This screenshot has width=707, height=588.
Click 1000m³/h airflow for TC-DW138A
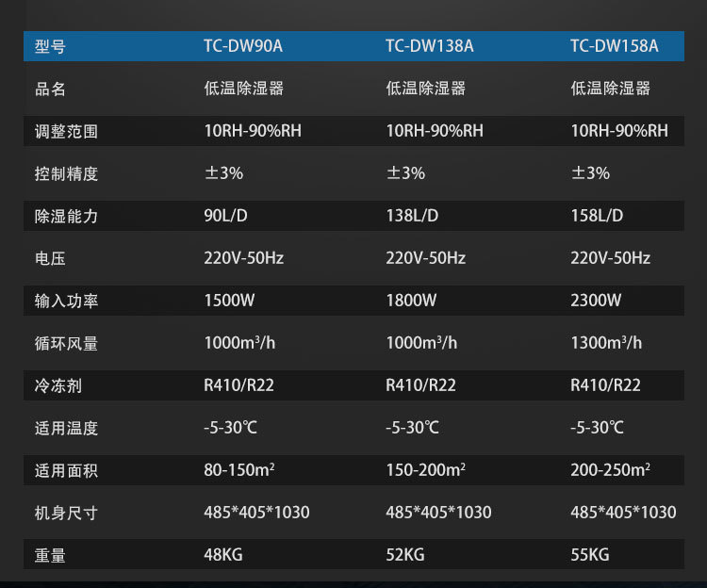pos(421,342)
